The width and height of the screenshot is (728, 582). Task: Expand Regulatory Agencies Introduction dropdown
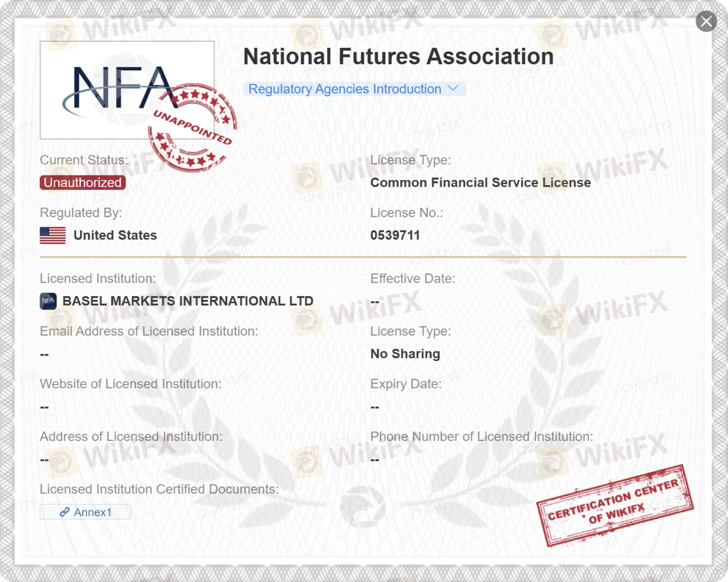point(354,89)
